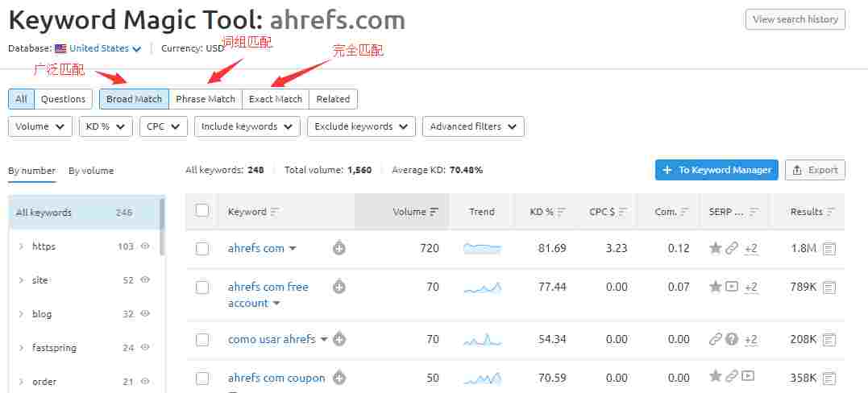The height and width of the screenshot is (393, 868).
Task: Click Volume column sort icon
Action: click(434, 212)
